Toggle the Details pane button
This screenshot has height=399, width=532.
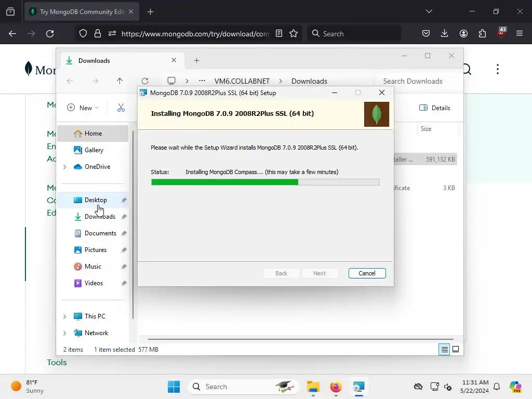435,108
